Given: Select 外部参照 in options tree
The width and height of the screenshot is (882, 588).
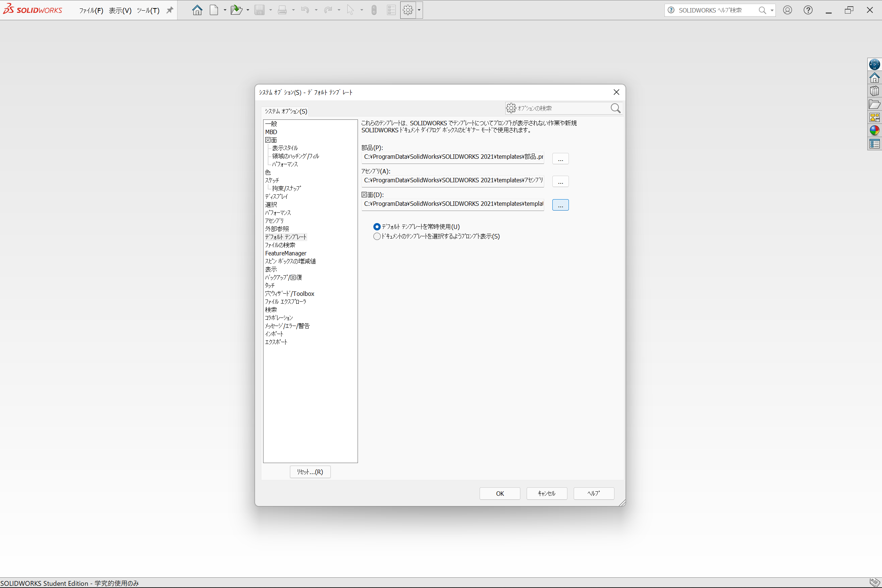Looking at the screenshot, I should 277,229.
